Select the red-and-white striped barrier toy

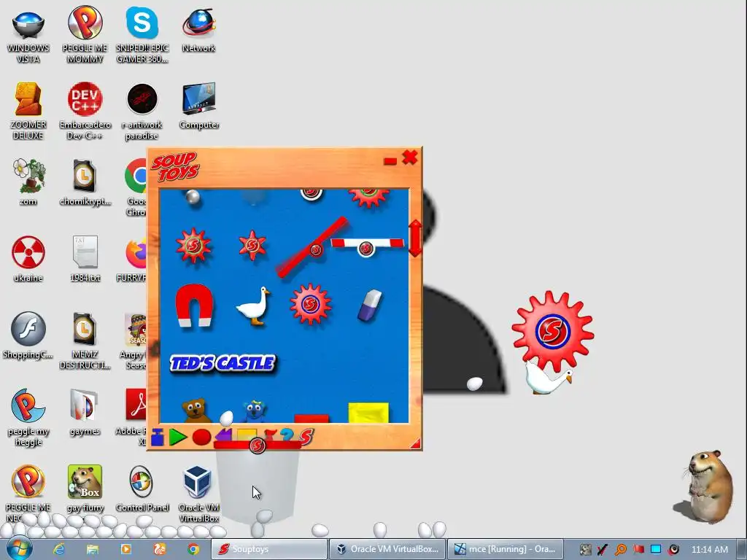pyautogui.click(x=367, y=246)
